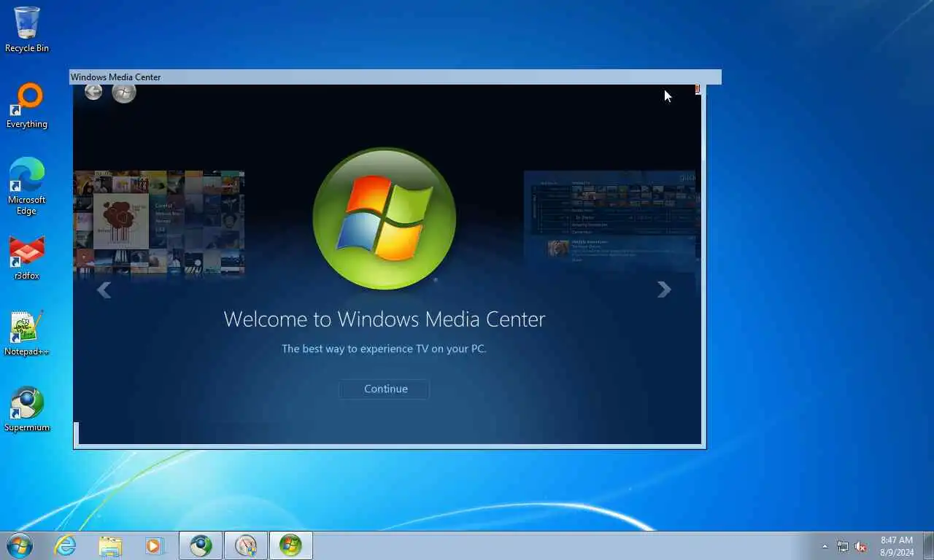This screenshot has height=560, width=934.
Task: Switch to the Supermium taskbar window
Action: 201,545
